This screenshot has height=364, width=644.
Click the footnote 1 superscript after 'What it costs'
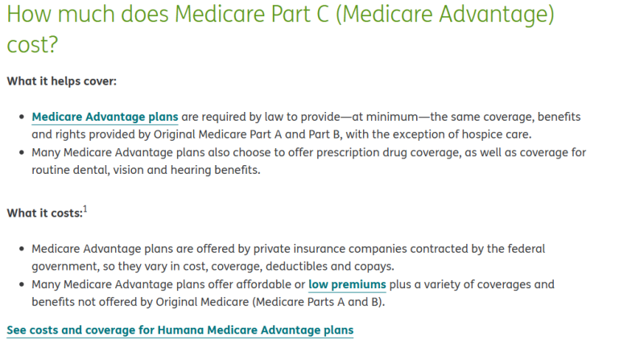tap(85, 209)
